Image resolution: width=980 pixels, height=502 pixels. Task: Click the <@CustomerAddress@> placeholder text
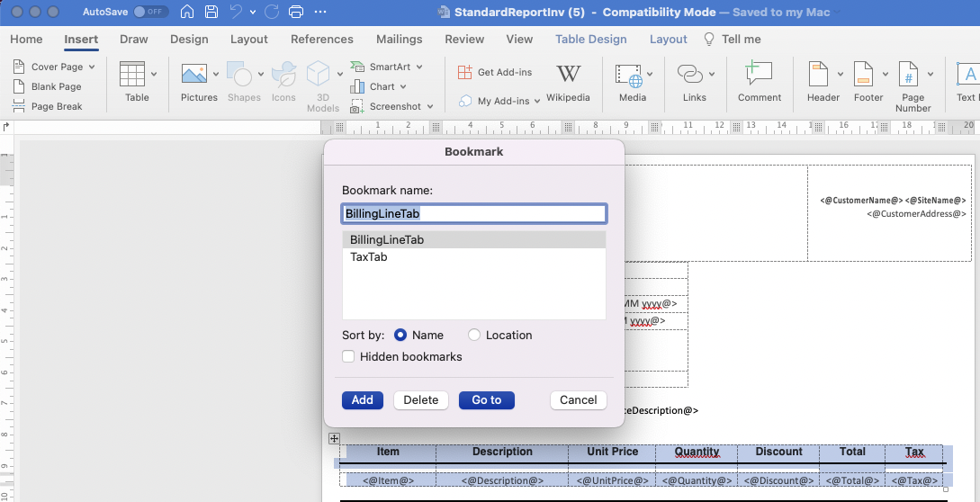point(916,213)
